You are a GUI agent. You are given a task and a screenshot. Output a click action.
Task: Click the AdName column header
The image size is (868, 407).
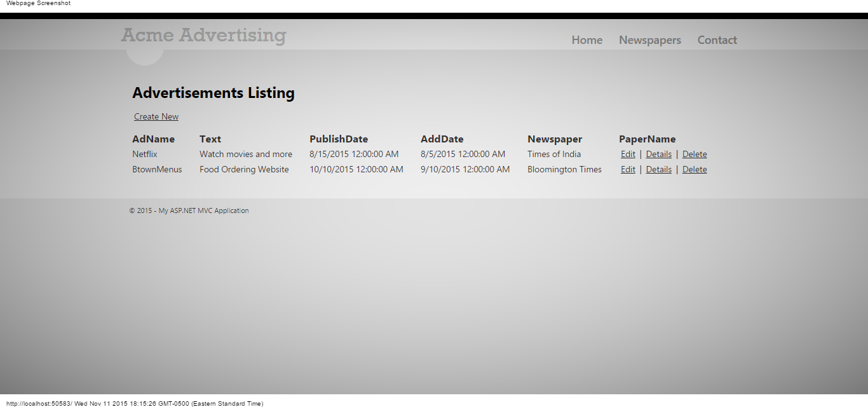pyautogui.click(x=153, y=139)
